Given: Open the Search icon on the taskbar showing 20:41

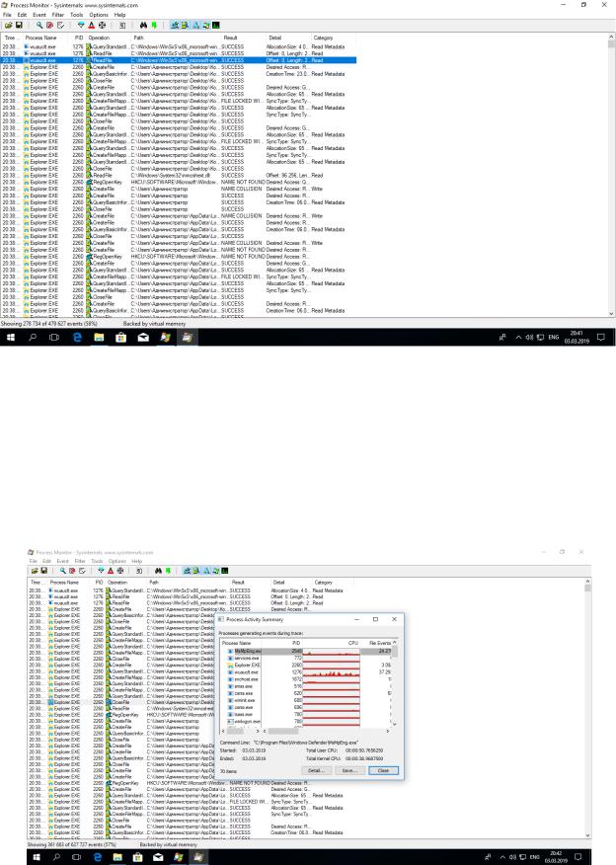Looking at the screenshot, I should tap(33, 337).
